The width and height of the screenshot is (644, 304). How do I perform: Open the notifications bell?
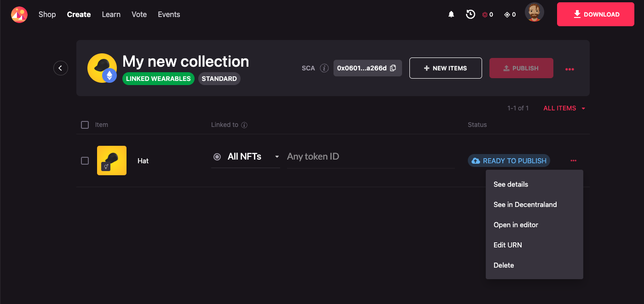tap(451, 15)
